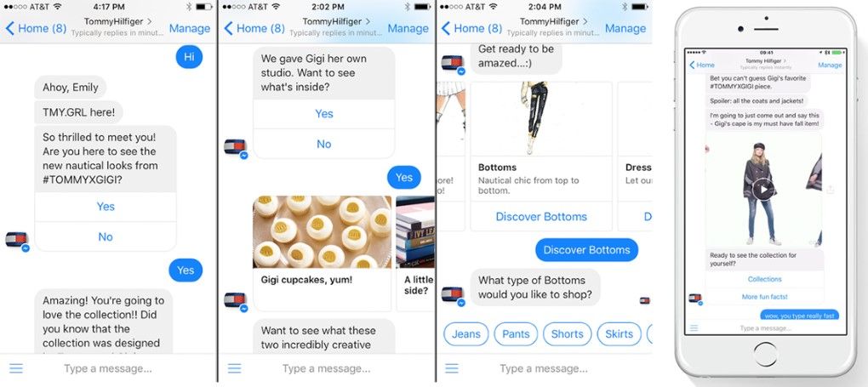868x387 pixels.
Task: Choose the Skirts quick reply
Action: click(619, 334)
